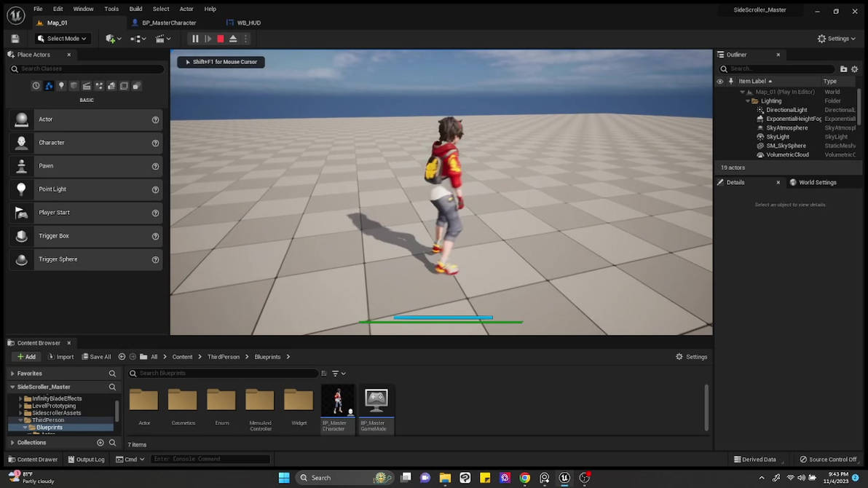Open the Build menu

pos(135,9)
